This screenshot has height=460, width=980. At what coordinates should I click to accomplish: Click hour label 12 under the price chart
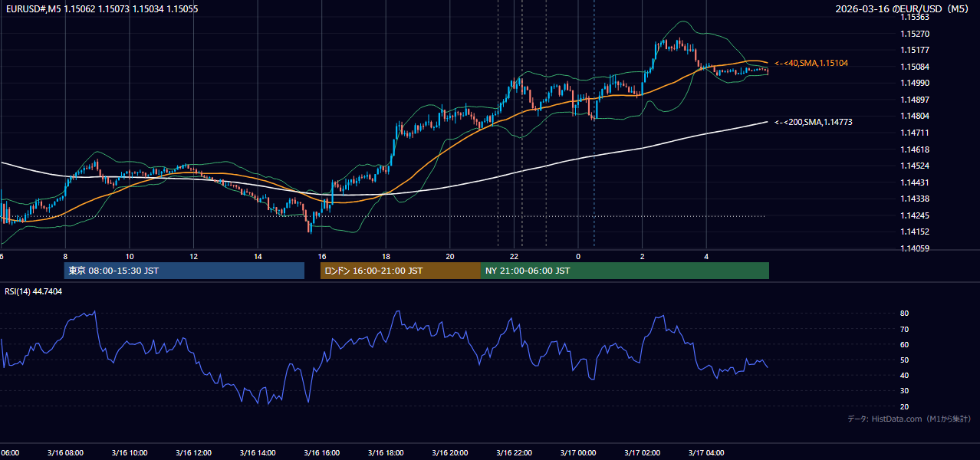194,257
